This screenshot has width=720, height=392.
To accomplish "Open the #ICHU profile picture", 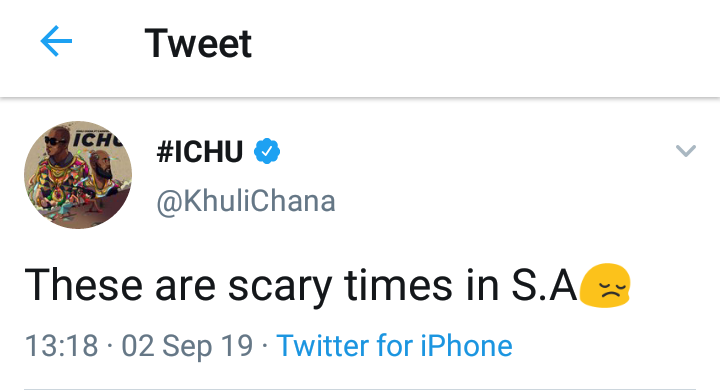I will point(78,175).
